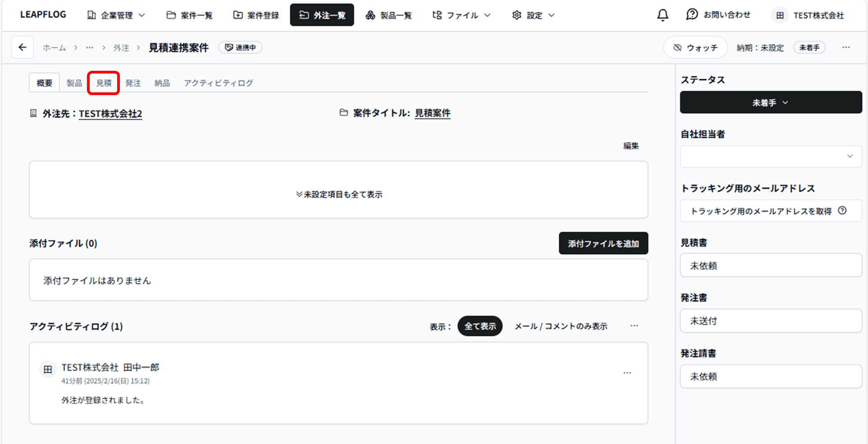Open the ellipsis menu on the activity log entry
The image size is (868, 444).
(627, 373)
